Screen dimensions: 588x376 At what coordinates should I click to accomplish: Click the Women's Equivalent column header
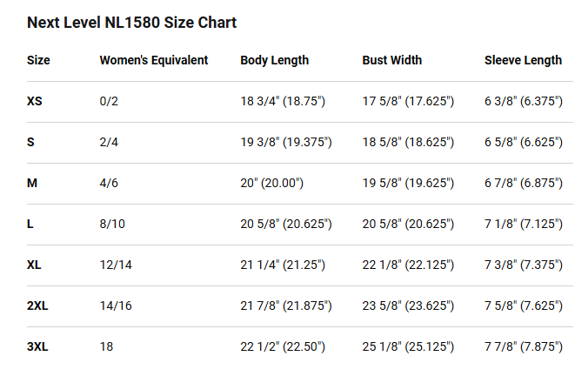[154, 60]
